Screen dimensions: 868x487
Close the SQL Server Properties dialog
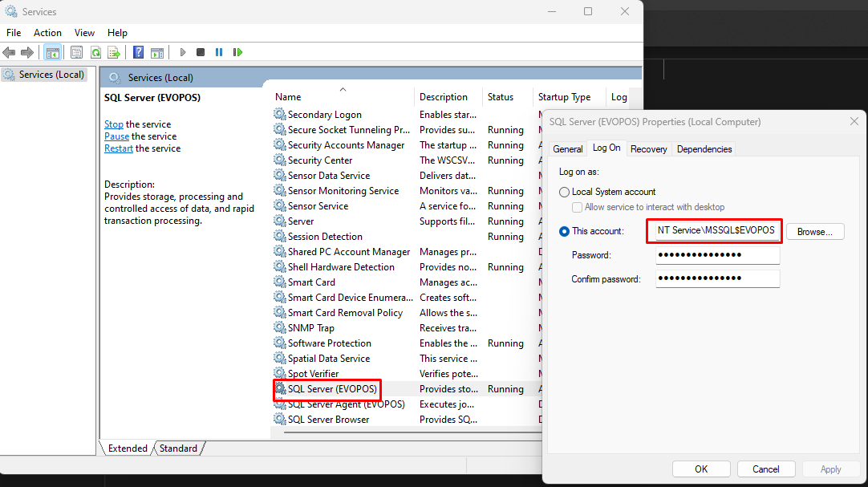854,121
